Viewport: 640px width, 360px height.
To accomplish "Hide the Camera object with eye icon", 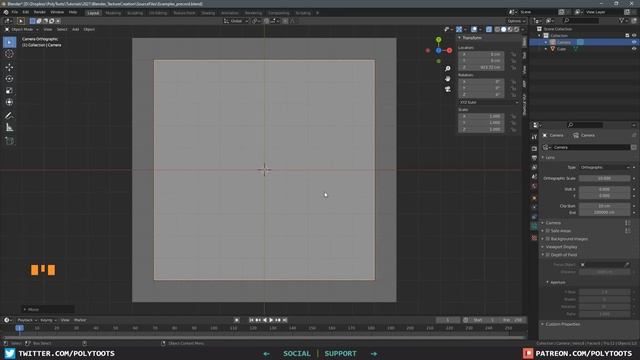I will pyautogui.click(x=634, y=42).
